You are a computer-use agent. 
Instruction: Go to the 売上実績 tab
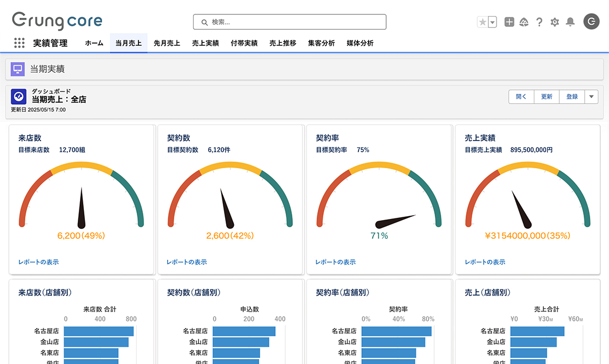(x=205, y=43)
